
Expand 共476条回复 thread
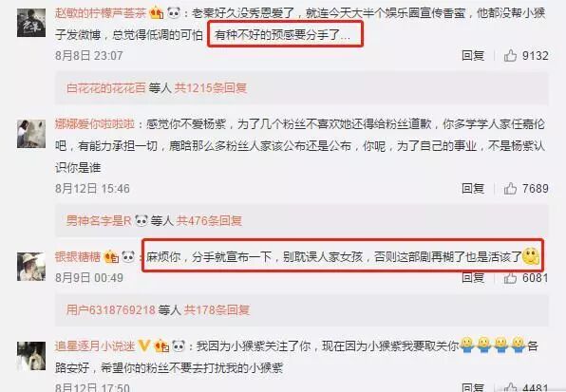pyautogui.click(x=209, y=220)
